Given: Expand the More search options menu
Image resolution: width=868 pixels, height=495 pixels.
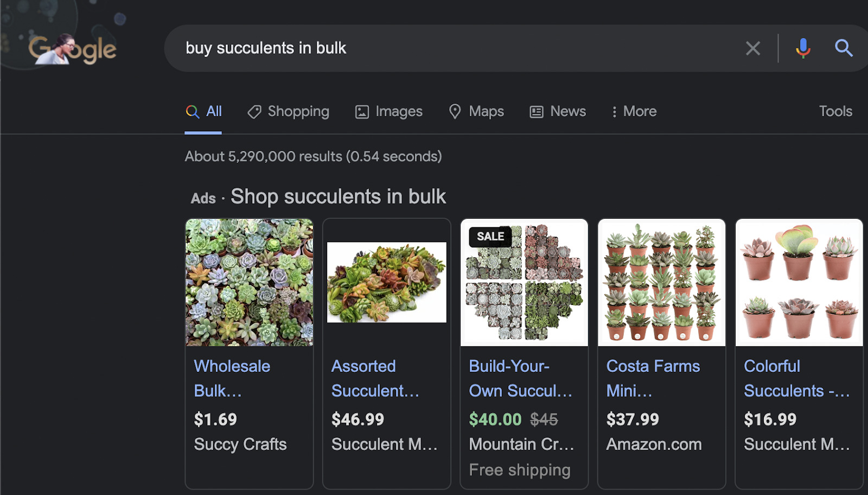Looking at the screenshot, I should pyautogui.click(x=640, y=111).
